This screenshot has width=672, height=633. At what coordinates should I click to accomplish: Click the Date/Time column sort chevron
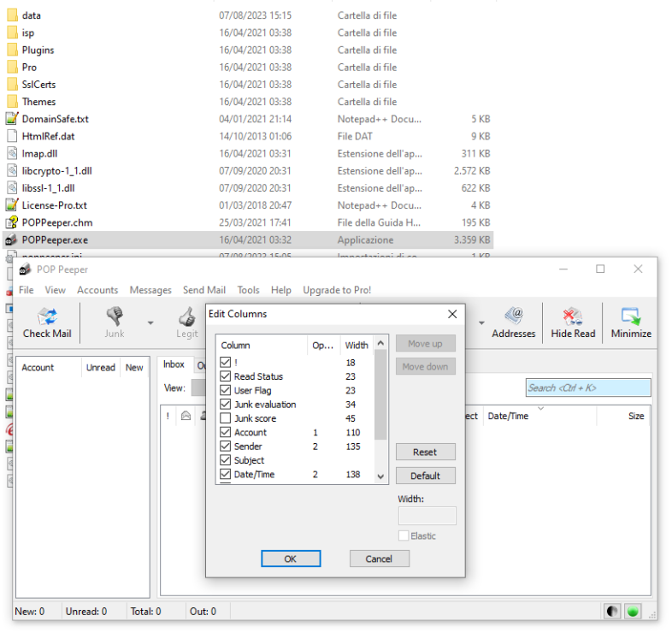541,409
